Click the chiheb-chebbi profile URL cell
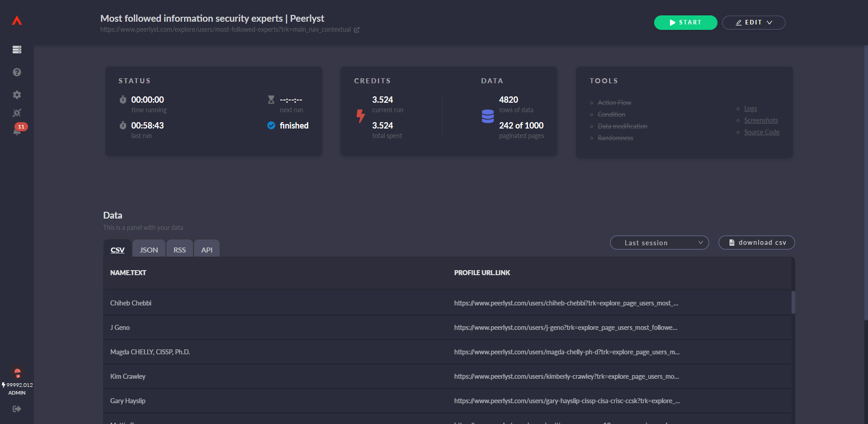Image resolution: width=868 pixels, height=424 pixels. [x=566, y=303]
